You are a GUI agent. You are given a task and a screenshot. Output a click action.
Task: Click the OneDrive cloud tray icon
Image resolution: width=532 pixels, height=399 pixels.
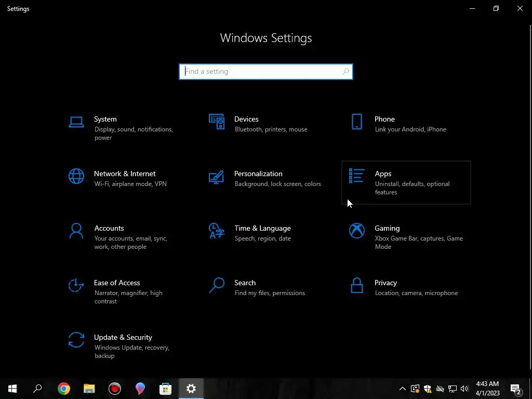pyautogui.click(x=440, y=389)
